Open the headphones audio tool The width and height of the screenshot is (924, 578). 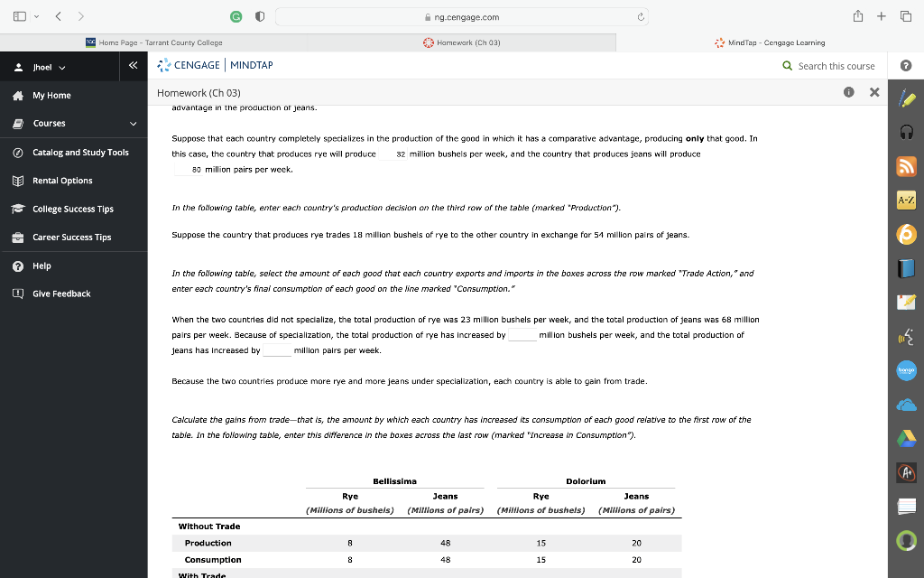point(907,132)
